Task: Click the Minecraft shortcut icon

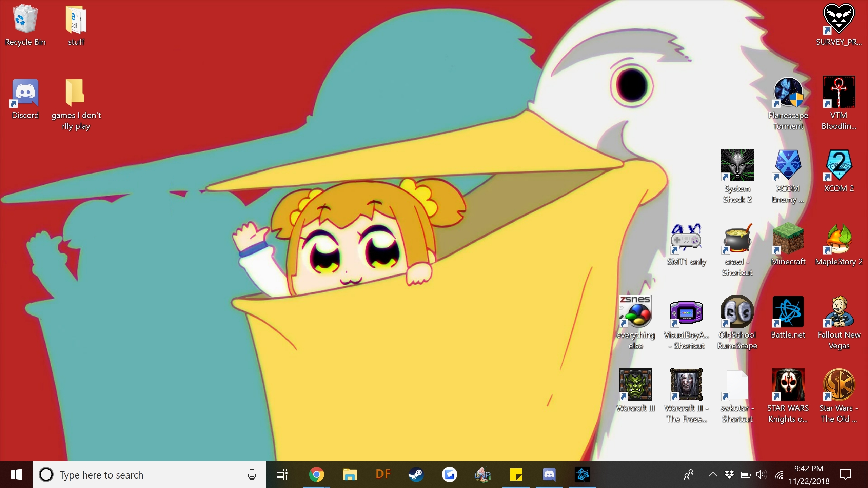Action: tap(788, 245)
